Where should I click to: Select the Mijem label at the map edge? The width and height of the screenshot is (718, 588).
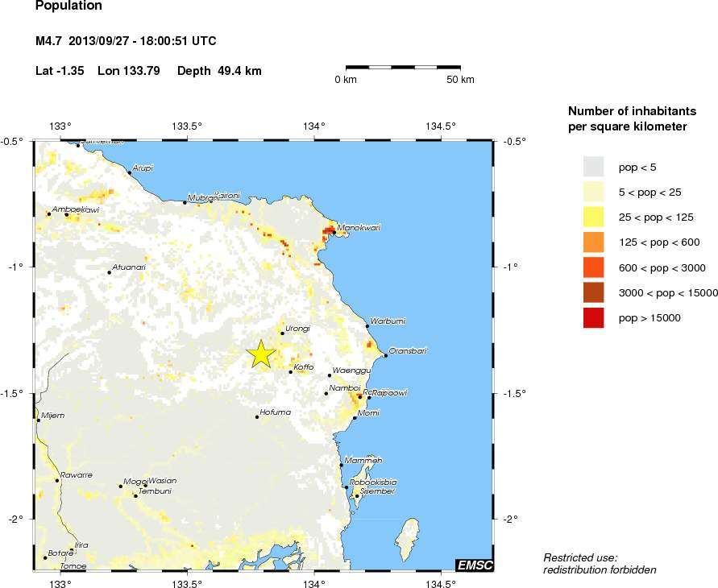[x=52, y=416]
